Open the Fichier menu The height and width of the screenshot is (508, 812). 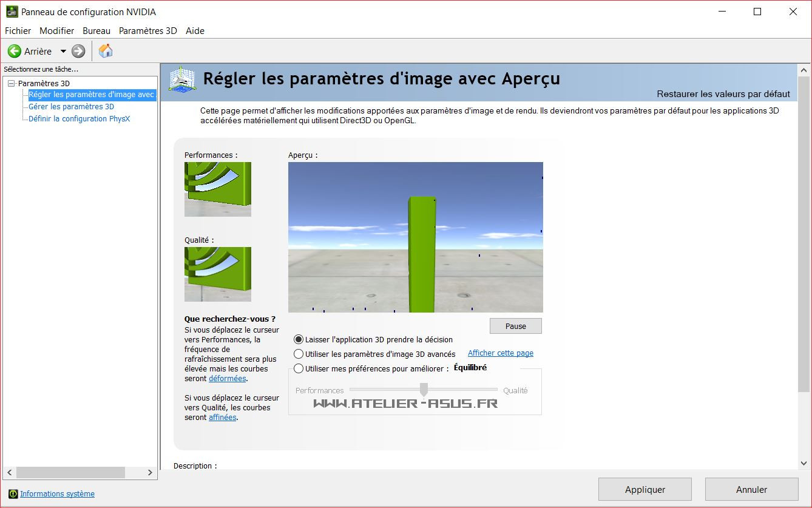coord(18,30)
